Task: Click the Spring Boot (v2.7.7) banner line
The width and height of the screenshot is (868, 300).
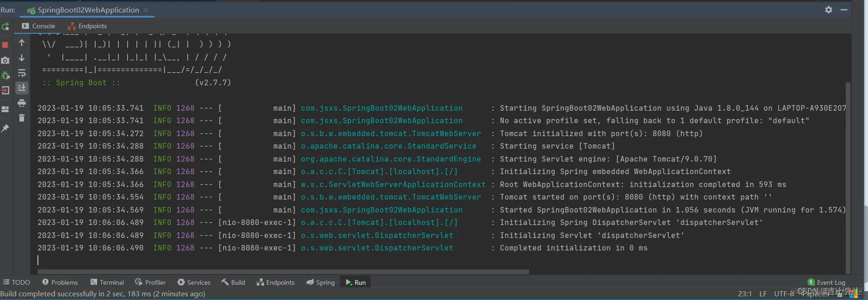Action: coord(136,82)
